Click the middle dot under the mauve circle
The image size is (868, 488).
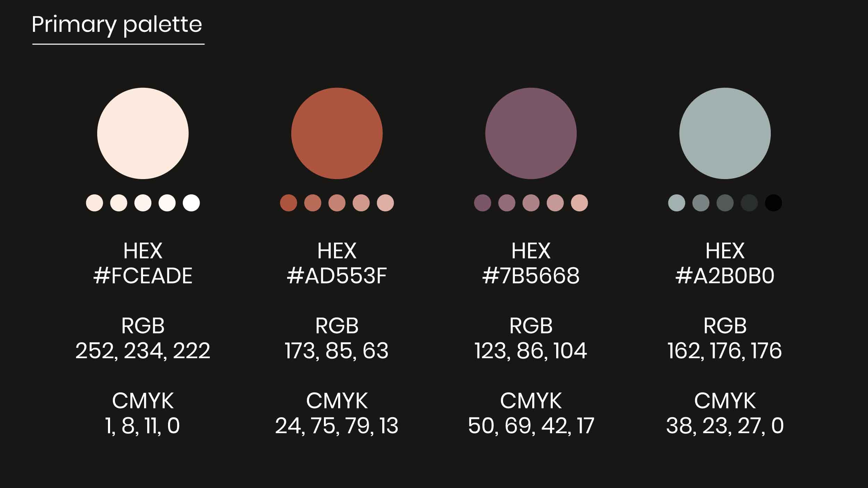(531, 203)
